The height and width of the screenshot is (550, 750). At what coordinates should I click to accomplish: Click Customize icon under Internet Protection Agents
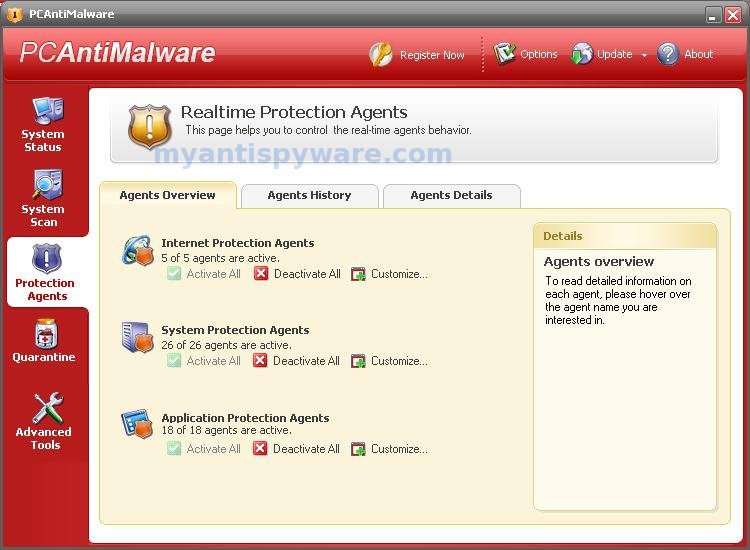tap(358, 274)
